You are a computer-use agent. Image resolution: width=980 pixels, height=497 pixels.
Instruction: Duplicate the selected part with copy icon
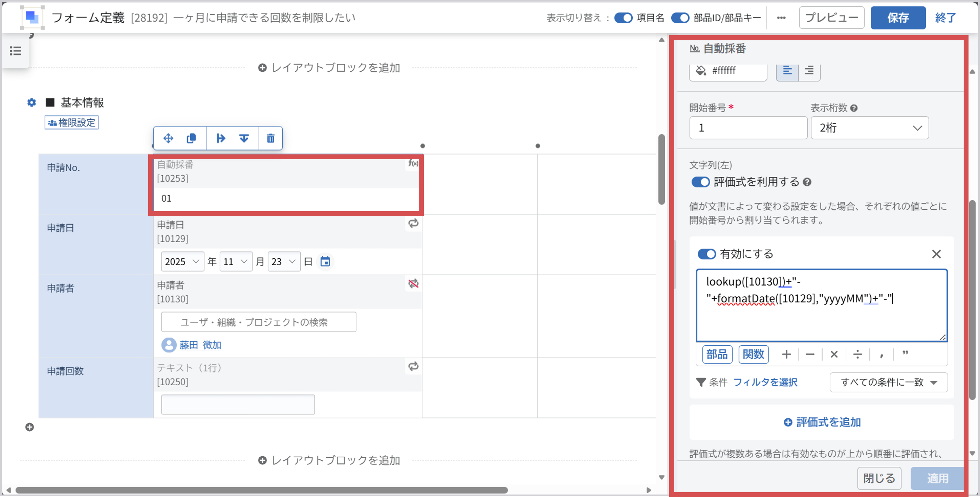(x=191, y=138)
